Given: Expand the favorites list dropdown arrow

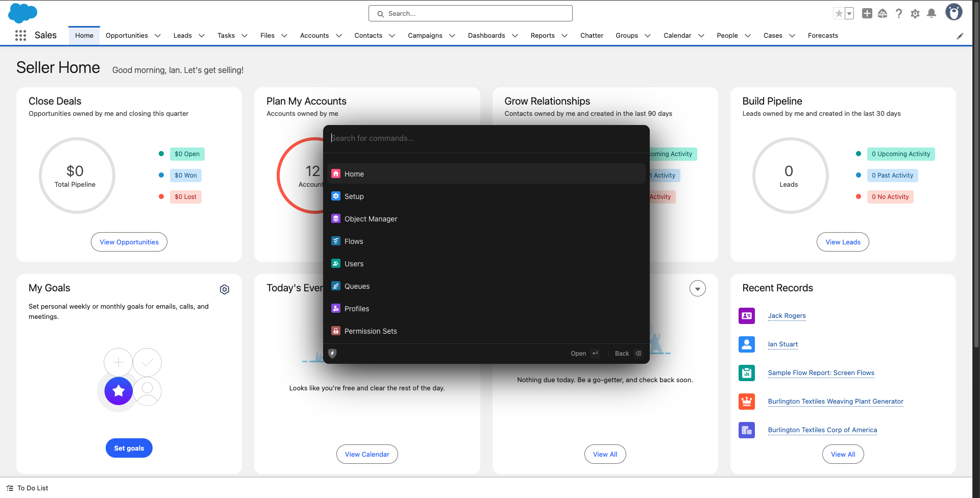Looking at the screenshot, I should point(849,13).
